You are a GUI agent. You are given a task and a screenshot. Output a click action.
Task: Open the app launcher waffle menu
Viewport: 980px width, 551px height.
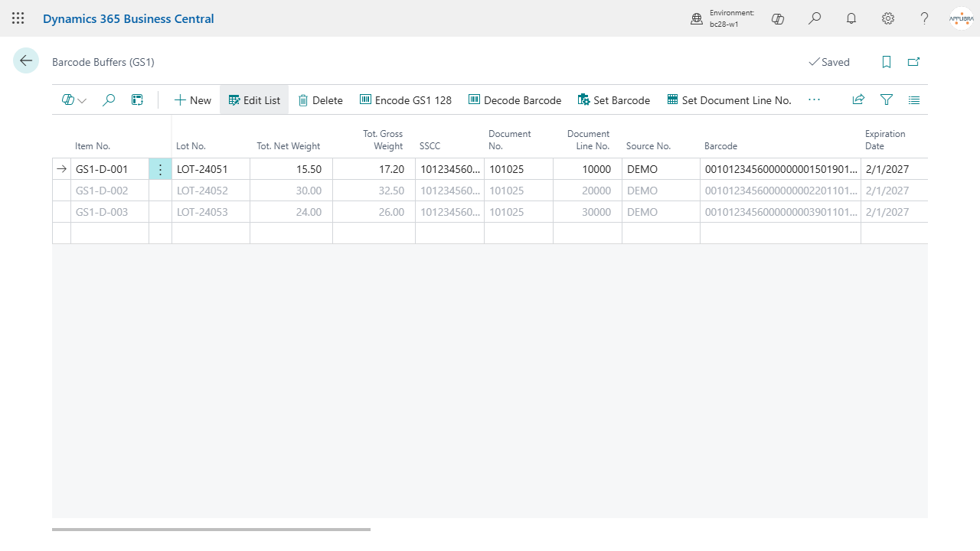pyautogui.click(x=18, y=18)
